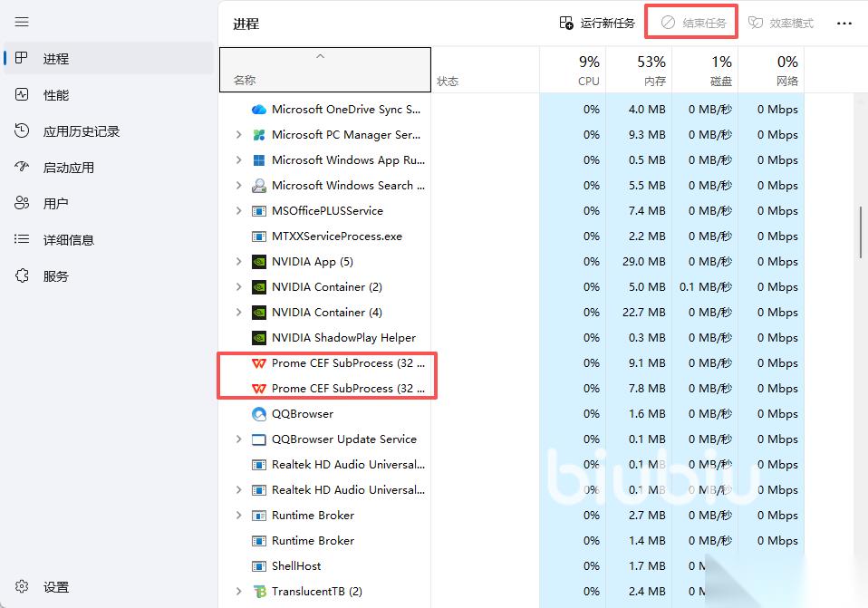The height and width of the screenshot is (608, 868).
Task: Click the hamburger navigation menu icon
Action: click(x=22, y=22)
